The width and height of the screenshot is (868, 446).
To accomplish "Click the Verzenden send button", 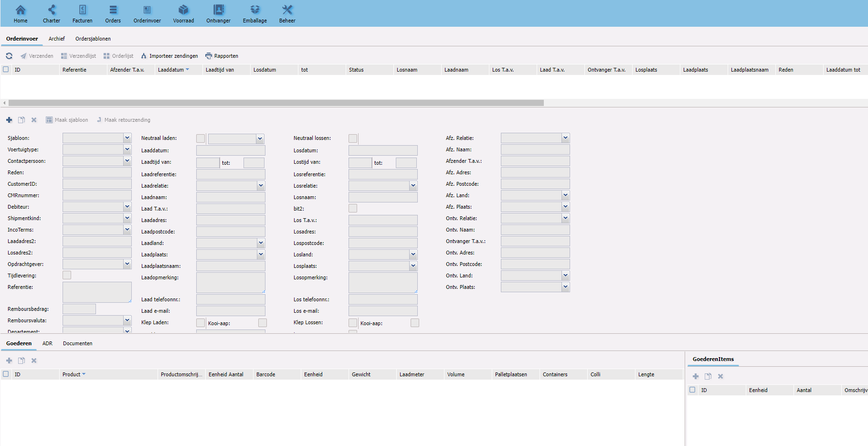I will tap(37, 56).
